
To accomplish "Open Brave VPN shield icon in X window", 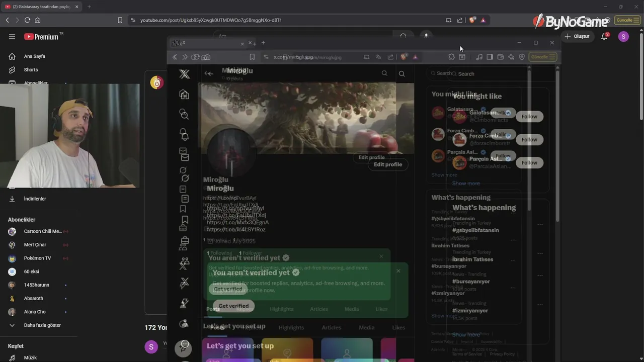I will pyautogui.click(x=522, y=57).
